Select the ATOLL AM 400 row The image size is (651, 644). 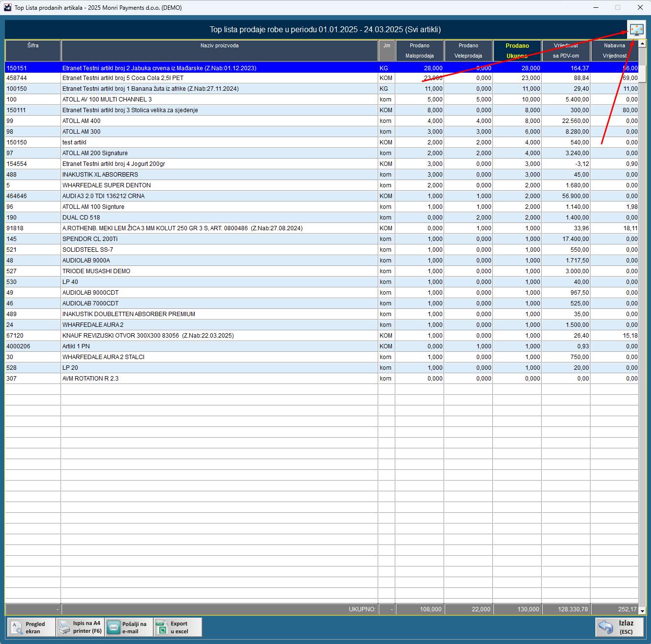322,121
